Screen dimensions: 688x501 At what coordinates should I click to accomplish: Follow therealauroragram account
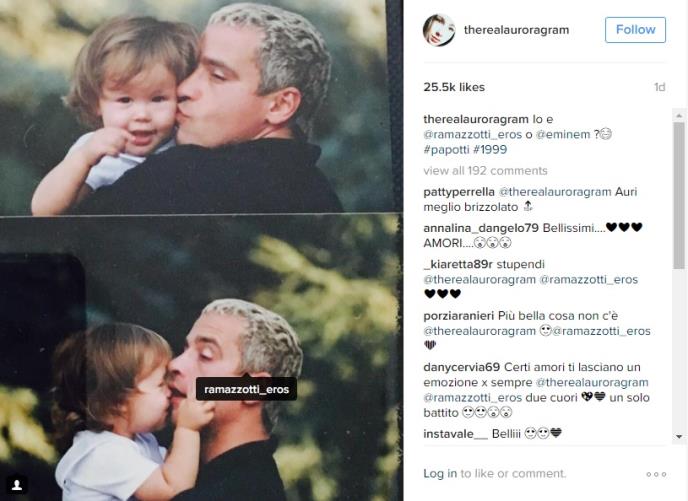(635, 30)
